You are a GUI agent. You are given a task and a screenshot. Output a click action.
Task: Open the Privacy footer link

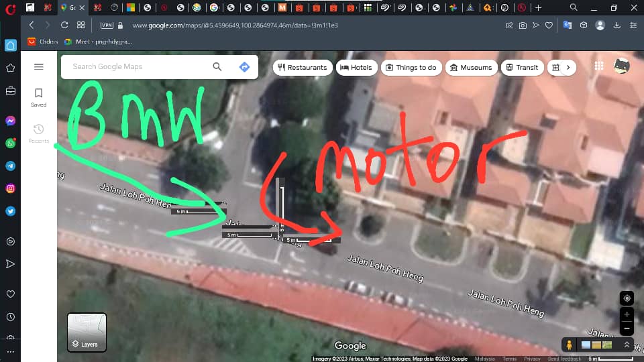[x=532, y=359]
